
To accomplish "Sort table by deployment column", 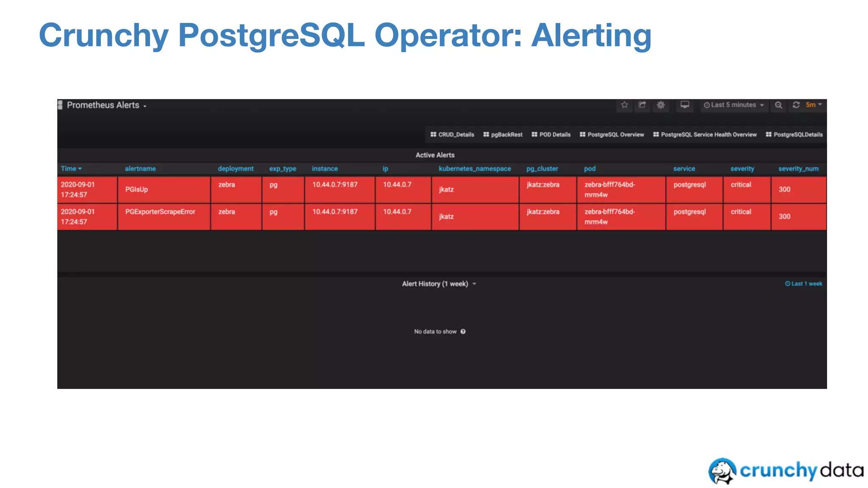I will point(236,169).
